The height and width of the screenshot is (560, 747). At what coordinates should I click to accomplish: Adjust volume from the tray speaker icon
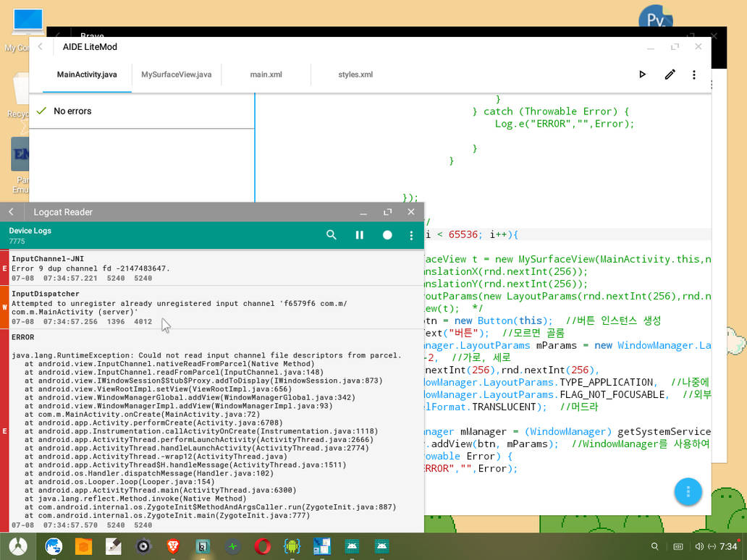(699, 546)
